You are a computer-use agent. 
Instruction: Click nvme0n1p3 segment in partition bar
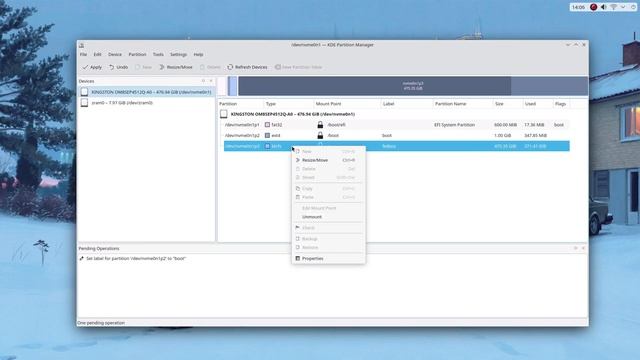coord(413,86)
